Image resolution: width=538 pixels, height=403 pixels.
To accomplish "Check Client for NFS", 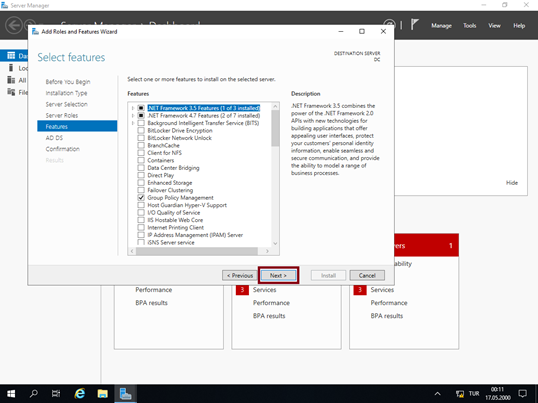I will (141, 153).
